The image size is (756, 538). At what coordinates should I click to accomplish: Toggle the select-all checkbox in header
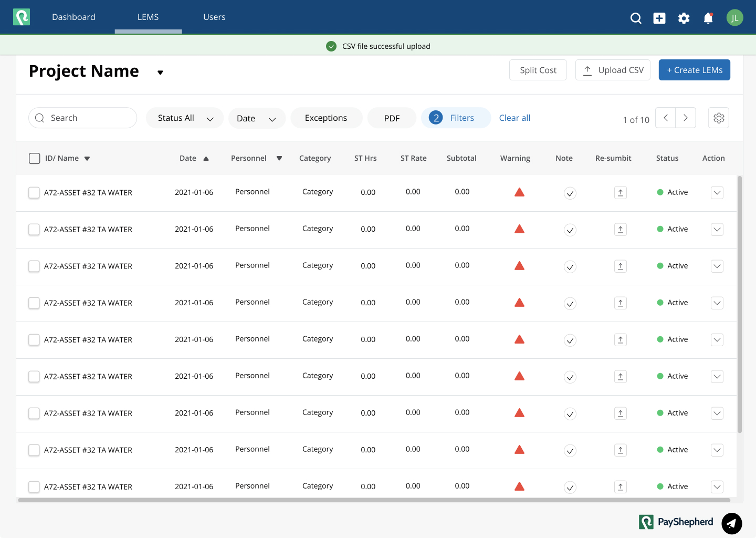point(35,158)
